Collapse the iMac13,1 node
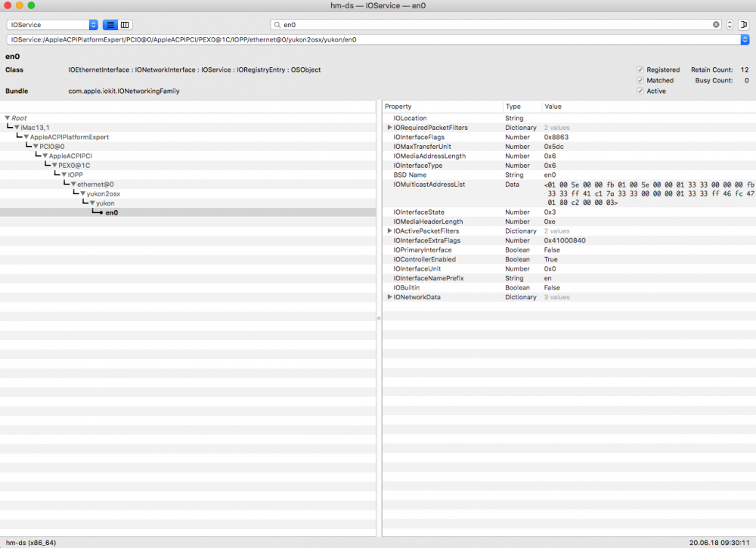Image resolution: width=756 pixels, height=548 pixels. tap(17, 127)
